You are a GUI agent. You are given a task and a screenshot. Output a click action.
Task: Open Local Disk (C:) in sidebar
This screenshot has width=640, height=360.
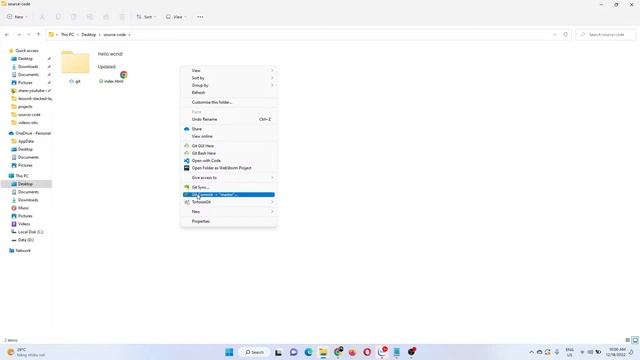(30, 232)
